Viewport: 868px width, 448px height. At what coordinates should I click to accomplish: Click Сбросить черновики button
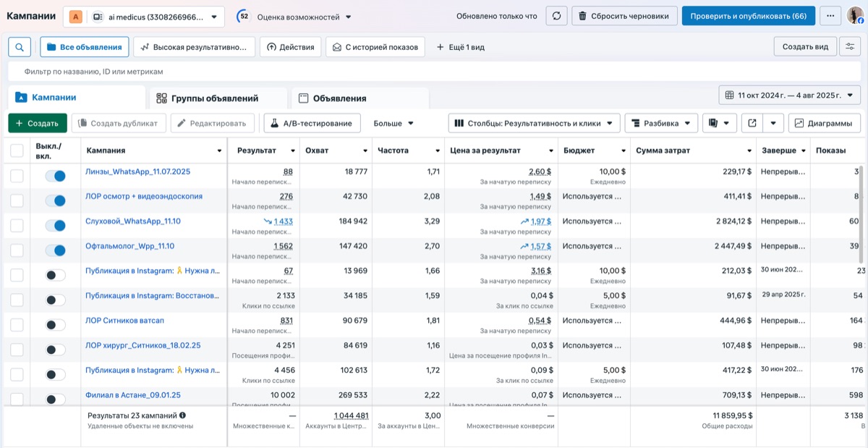625,16
